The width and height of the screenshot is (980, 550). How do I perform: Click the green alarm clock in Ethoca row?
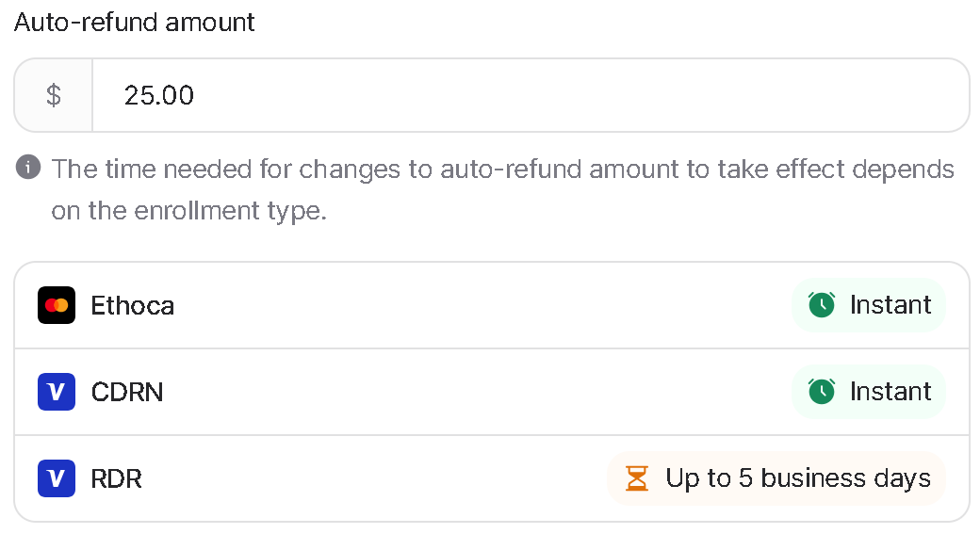(x=822, y=305)
